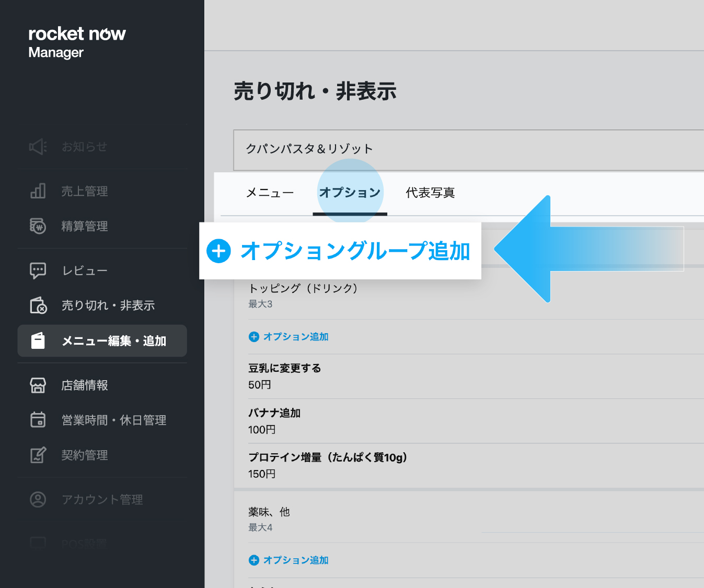The image size is (704, 588).
Task: Open store selector クパンパスタ＆リゾット
Action: pos(468,150)
